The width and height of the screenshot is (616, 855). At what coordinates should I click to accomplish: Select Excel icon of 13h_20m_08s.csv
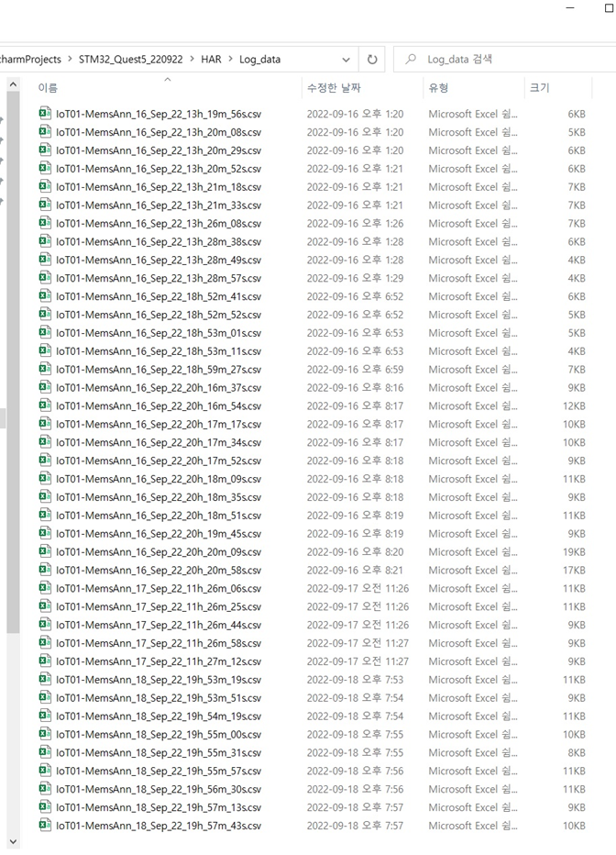click(45, 131)
